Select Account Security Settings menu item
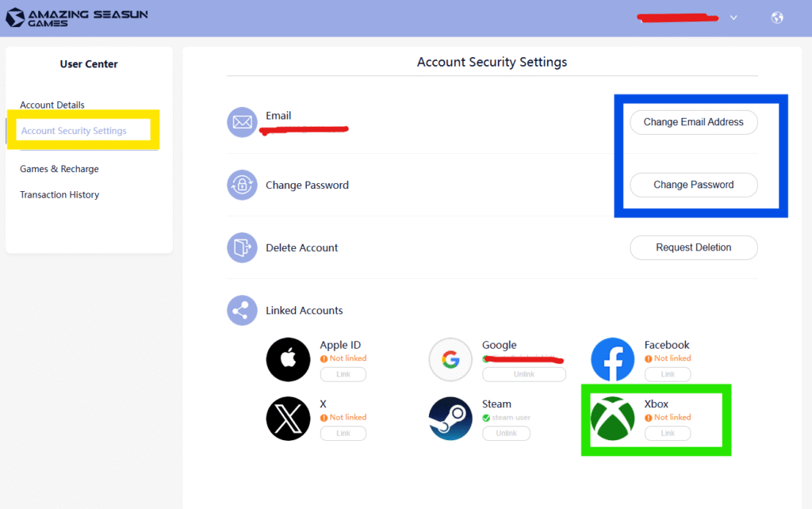The image size is (812, 509). pos(74,131)
